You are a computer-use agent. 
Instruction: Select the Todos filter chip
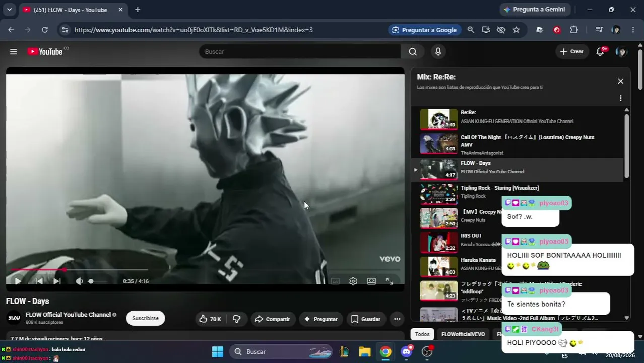pyautogui.click(x=422, y=334)
